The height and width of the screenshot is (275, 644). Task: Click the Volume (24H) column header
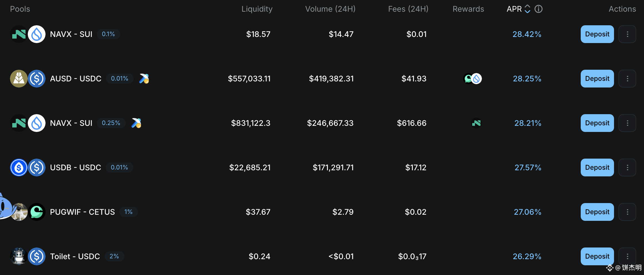[x=330, y=9]
